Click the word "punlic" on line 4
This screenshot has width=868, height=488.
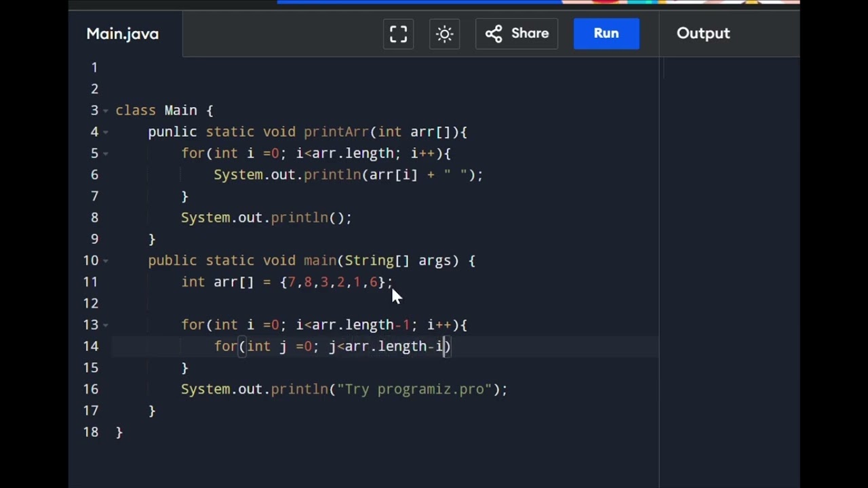pyautogui.click(x=172, y=131)
